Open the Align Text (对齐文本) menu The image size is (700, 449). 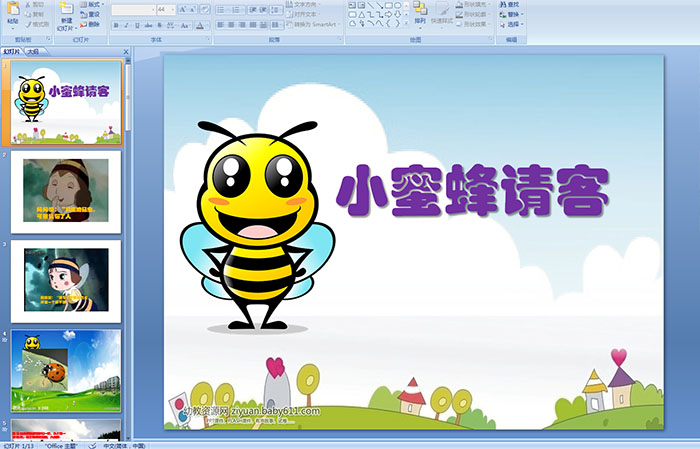tap(304, 14)
